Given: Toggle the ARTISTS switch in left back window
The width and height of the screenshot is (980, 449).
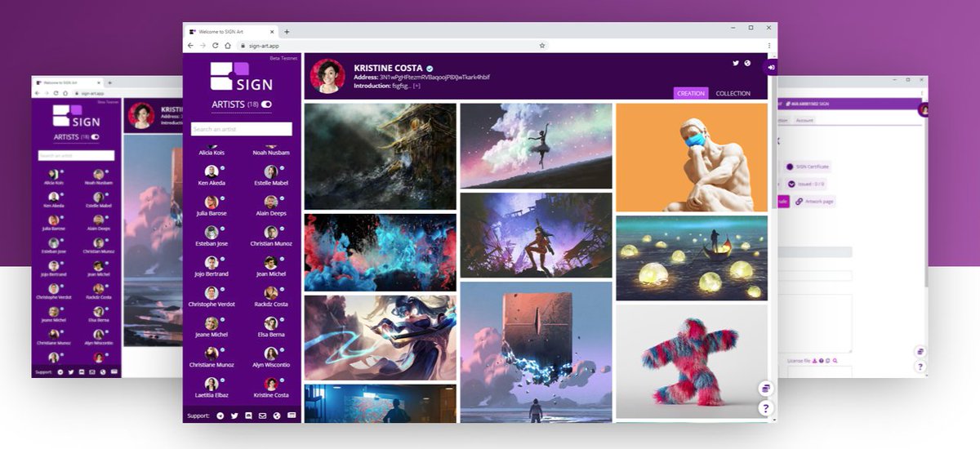Looking at the screenshot, I should 96,137.
